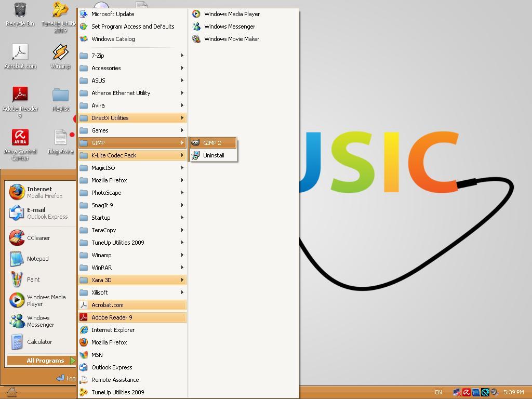Open the Winamp program folder
This screenshot has width=532, height=399.
(x=132, y=255)
